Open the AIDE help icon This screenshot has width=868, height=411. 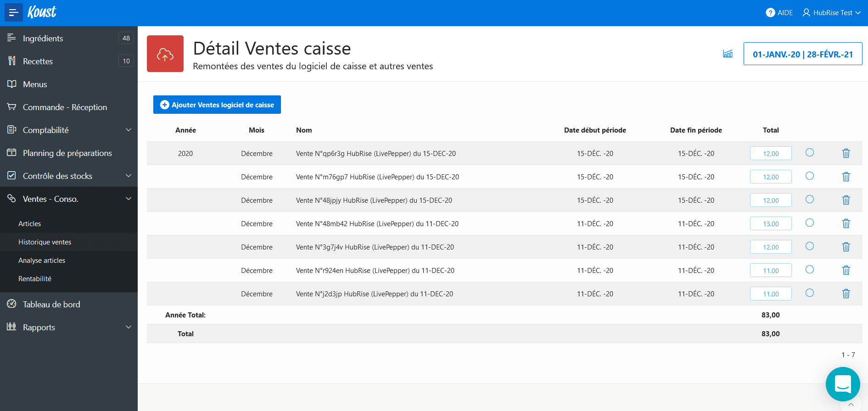coord(770,13)
